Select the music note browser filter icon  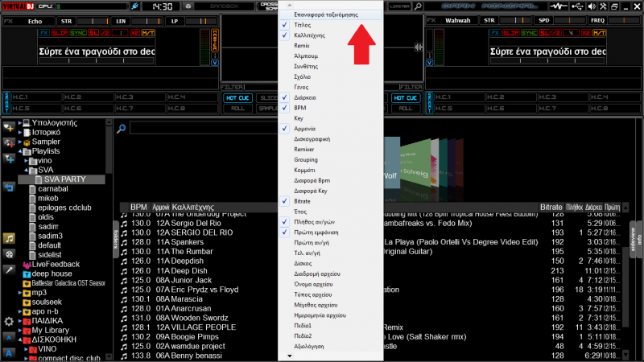9,239
